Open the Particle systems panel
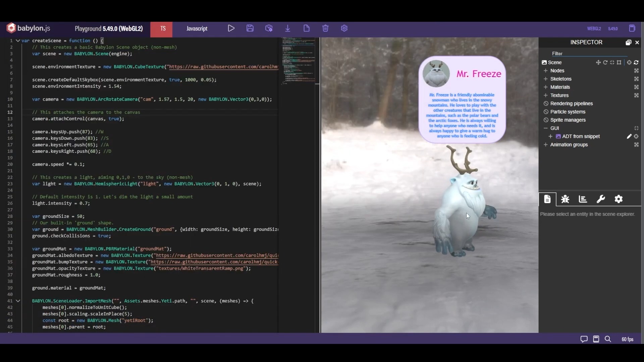Image resolution: width=644 pixels, height=362 pixels. click(568, 111)
